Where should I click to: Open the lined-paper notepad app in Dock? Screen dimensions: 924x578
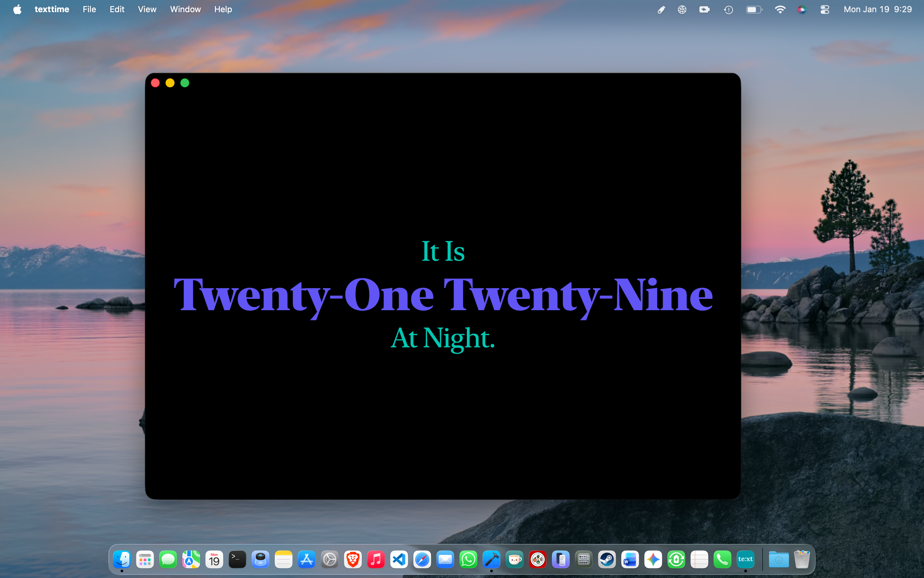click(x=699, y=560)
